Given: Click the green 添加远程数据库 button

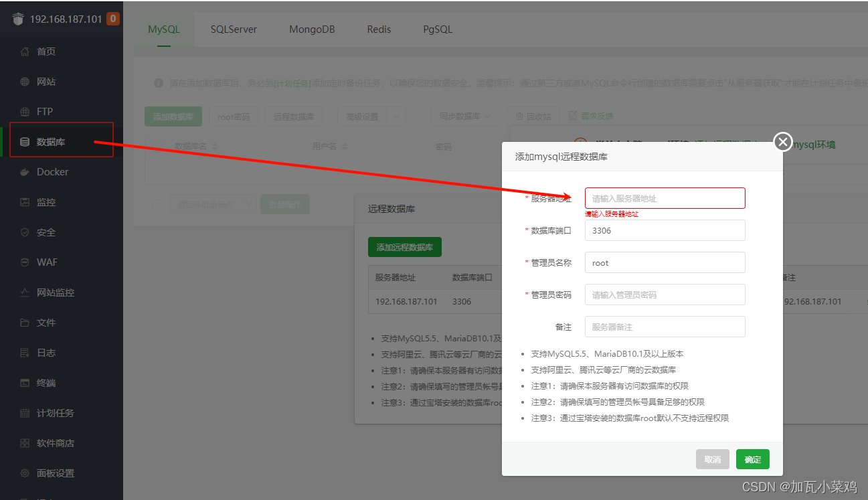Looking at the screenshot, I should (405, 247).
